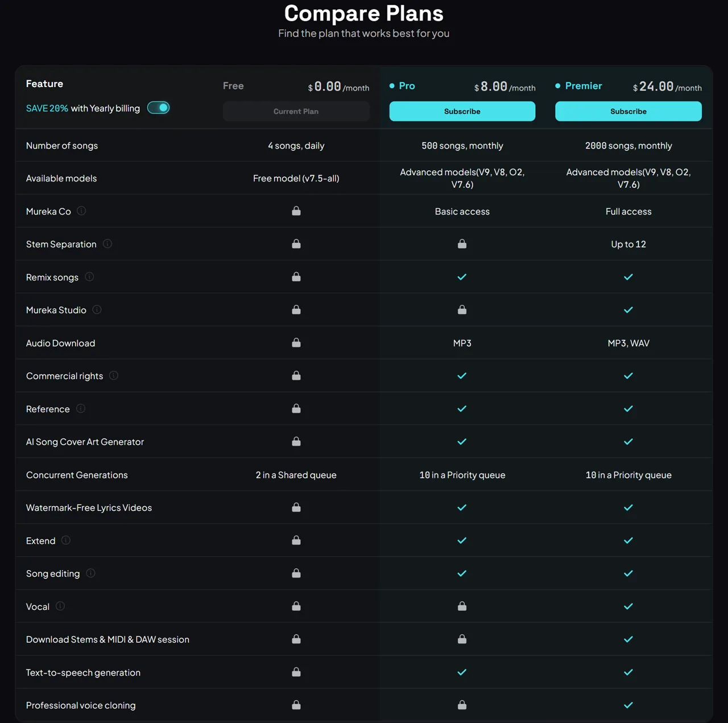The width and height of the screenshot is (728, 723).
Task: Open the info icon beside Vocal
Action: coord(60,606)
